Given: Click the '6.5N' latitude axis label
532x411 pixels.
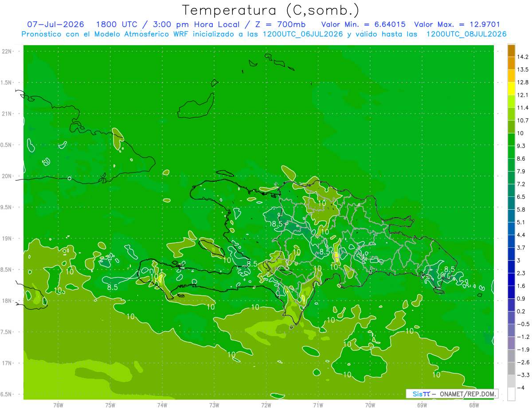Looking at the screenshot, I should point(7,395).
